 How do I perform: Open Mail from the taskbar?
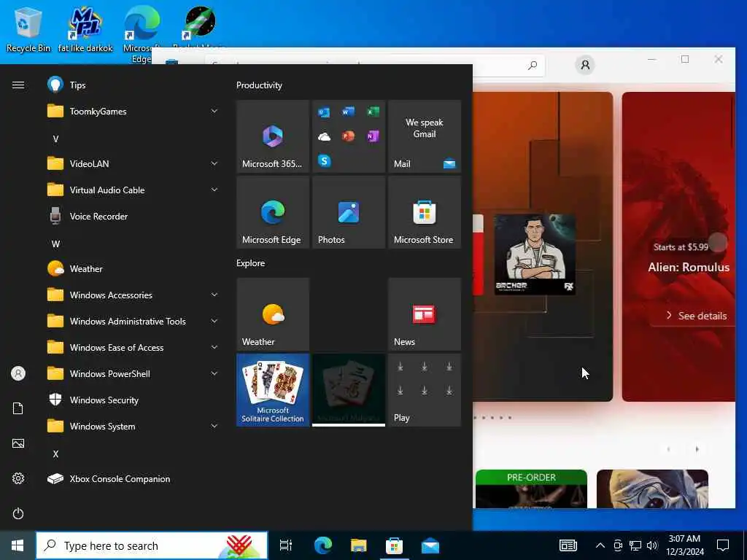pos(430,545)
